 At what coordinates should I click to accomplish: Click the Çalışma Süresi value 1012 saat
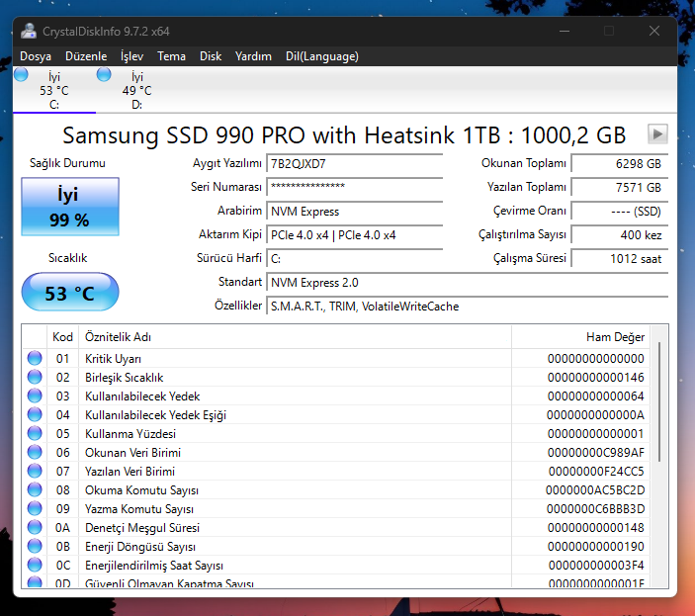pos(620,258)
